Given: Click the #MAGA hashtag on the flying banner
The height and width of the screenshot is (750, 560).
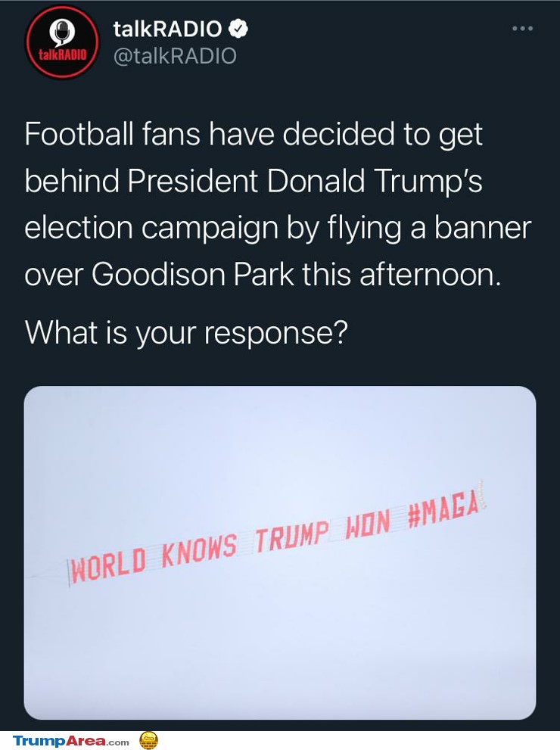Looking at the screenshot, I should 443,512.
